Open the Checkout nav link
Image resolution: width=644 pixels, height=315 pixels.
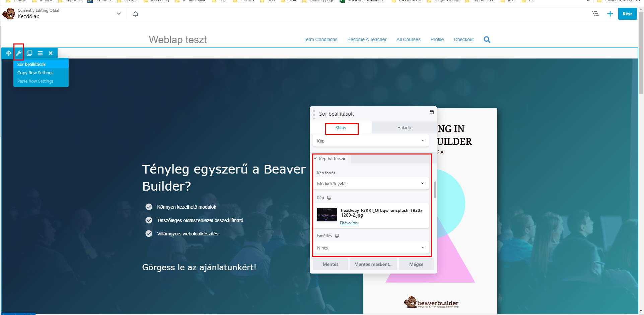point(463,39)
